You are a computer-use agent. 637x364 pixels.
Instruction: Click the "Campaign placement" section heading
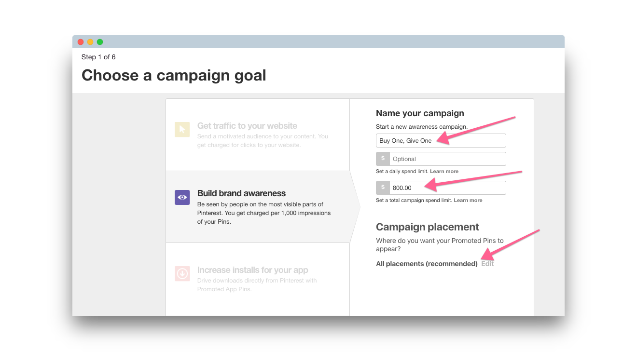427,227
